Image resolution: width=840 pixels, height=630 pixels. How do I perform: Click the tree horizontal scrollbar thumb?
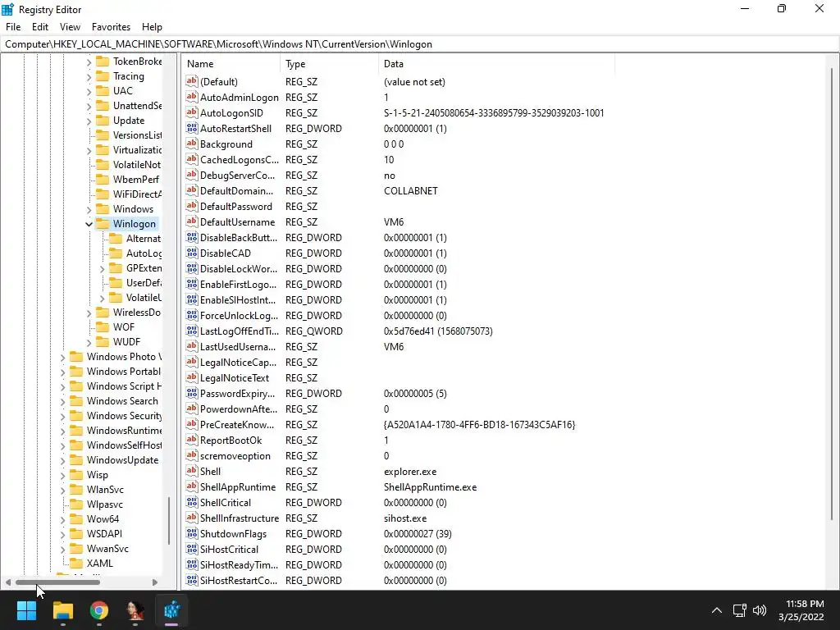coord(57,582)
